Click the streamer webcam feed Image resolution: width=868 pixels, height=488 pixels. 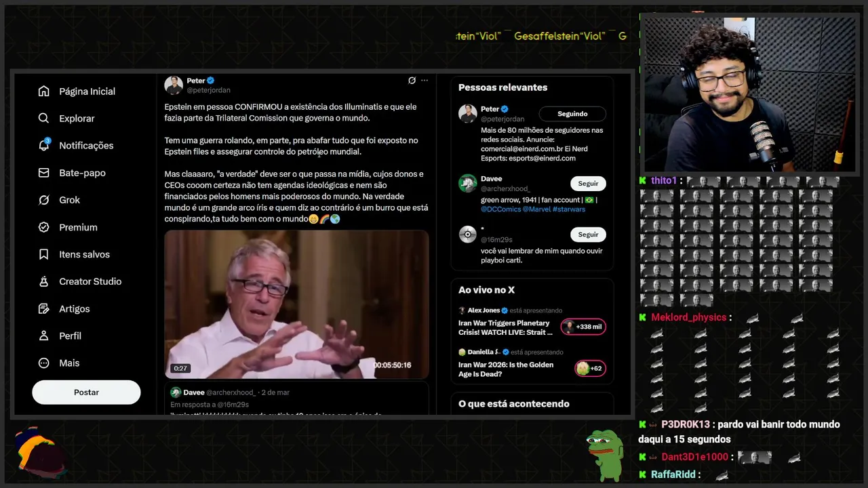[749, 94]
